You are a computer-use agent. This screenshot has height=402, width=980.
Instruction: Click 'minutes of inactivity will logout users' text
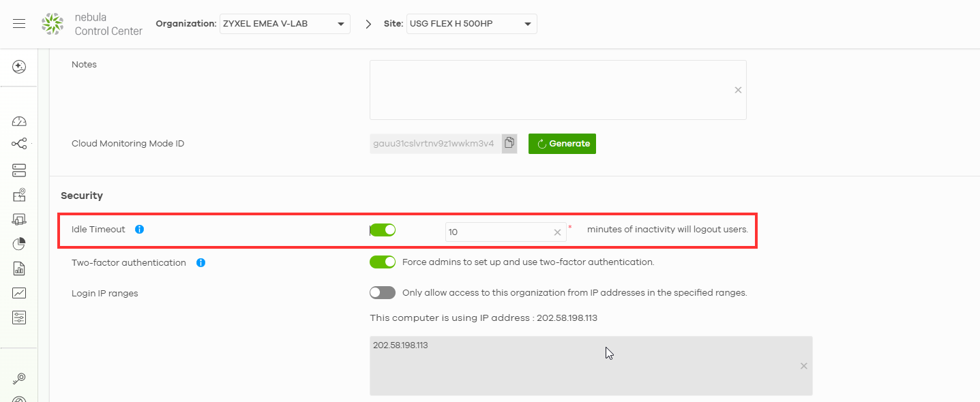tap(668, 230)
